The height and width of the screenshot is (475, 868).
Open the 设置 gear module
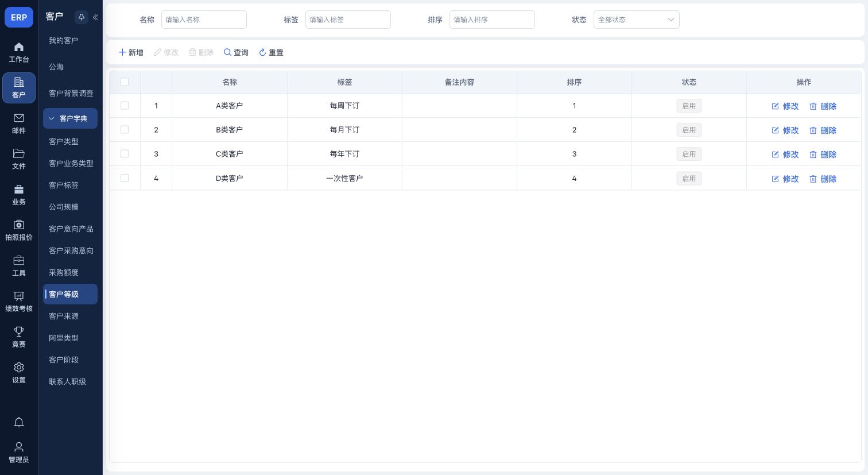[19, 373]
